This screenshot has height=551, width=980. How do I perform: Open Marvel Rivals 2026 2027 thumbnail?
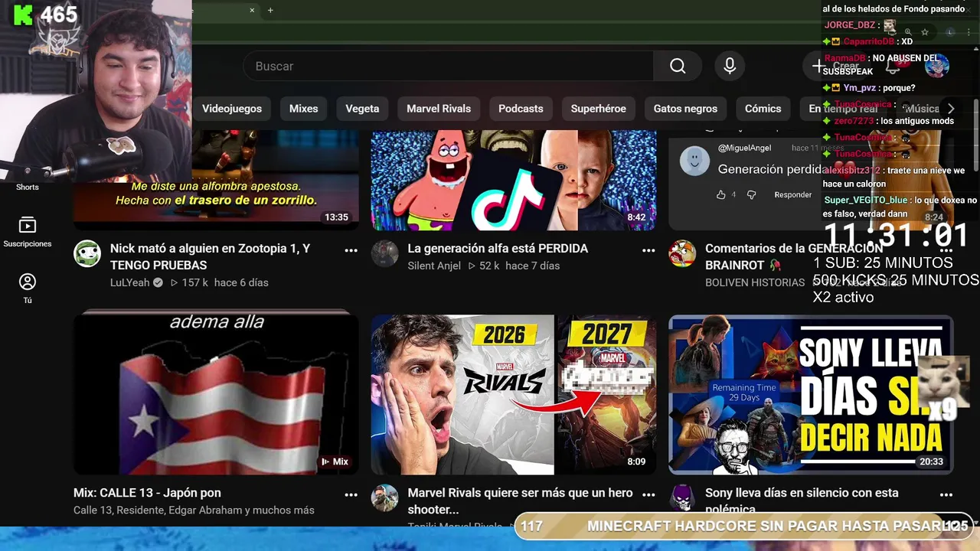point(514,394)
